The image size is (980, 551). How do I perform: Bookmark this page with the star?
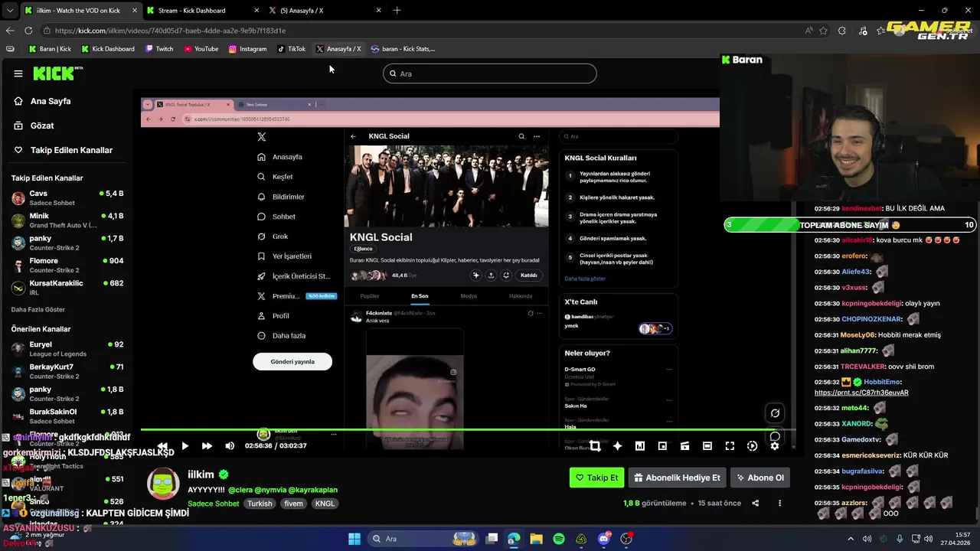click(x=824, y=31)
